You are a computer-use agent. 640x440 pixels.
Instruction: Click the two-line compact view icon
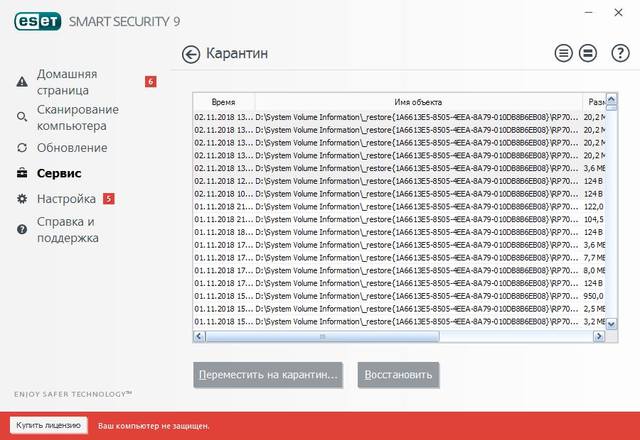click(x=589, y=53)
